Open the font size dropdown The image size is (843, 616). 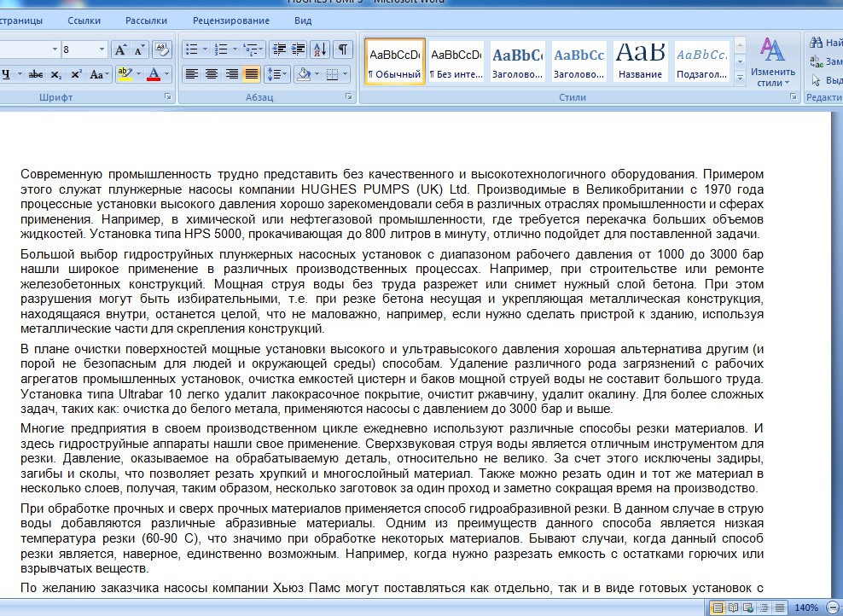(x=102, y=50)
